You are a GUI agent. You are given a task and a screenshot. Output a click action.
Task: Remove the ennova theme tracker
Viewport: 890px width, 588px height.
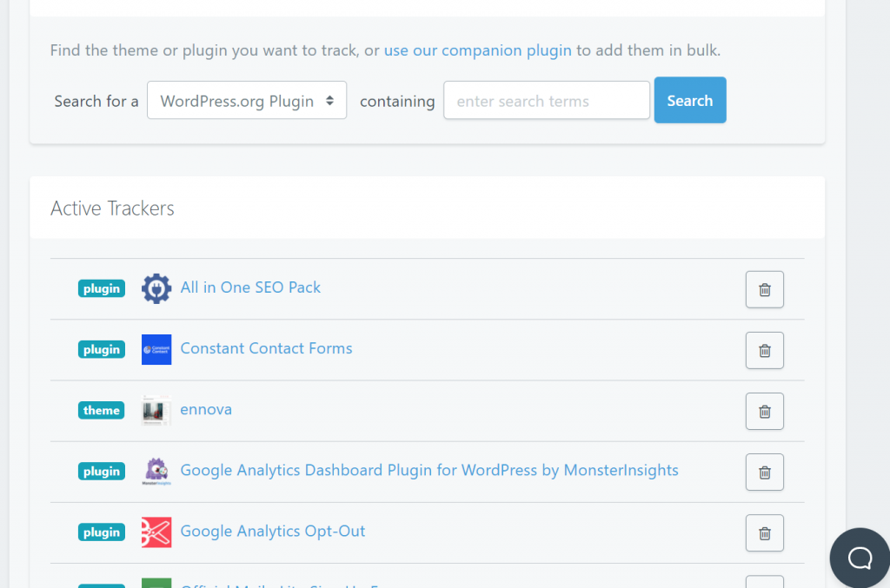click(x=765, y=411)
